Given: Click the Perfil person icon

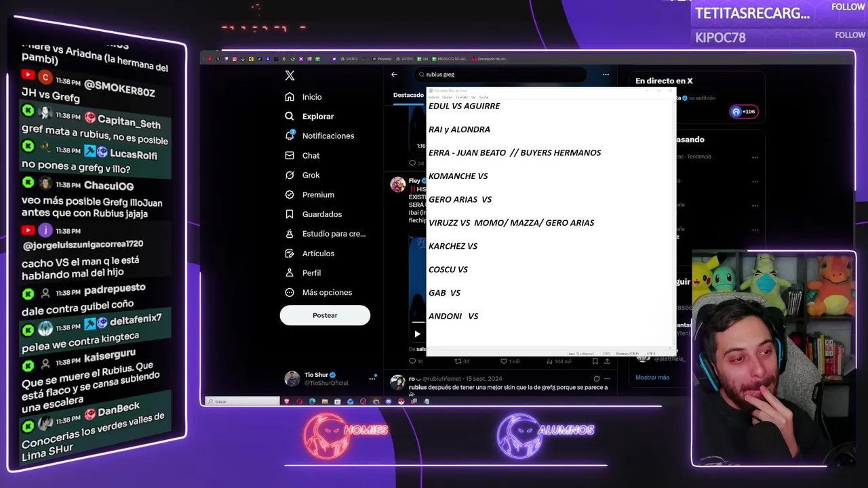Looking at the screenshot, I should pyautogui.click(x=290, y=273).
